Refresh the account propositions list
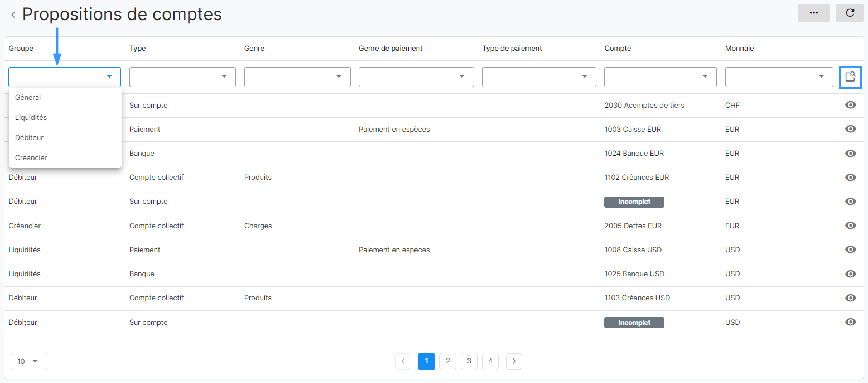868x383 pixels. click(850, 13)
